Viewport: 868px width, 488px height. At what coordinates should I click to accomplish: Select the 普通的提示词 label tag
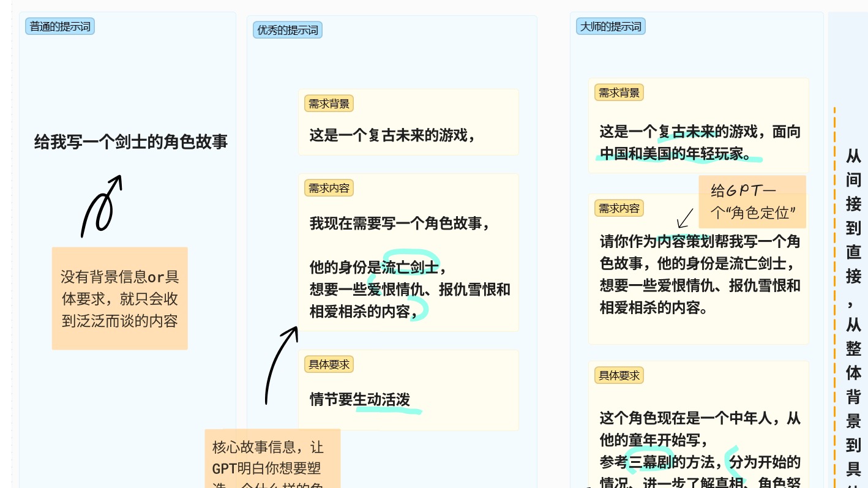60,26
